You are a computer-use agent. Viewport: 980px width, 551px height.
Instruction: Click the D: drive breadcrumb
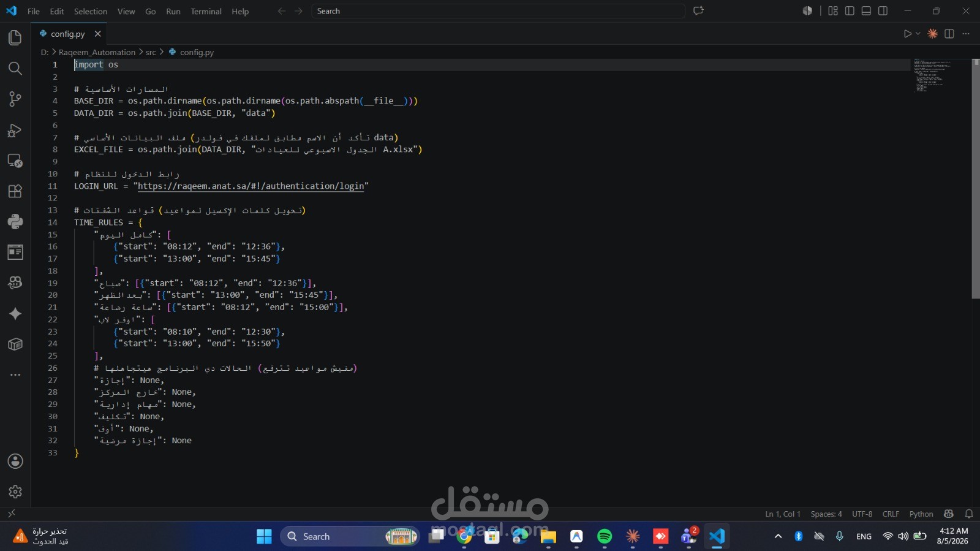45,52
